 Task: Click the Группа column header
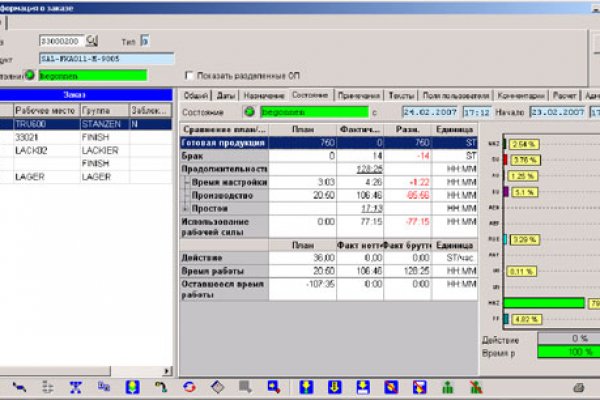click(102, 111)
